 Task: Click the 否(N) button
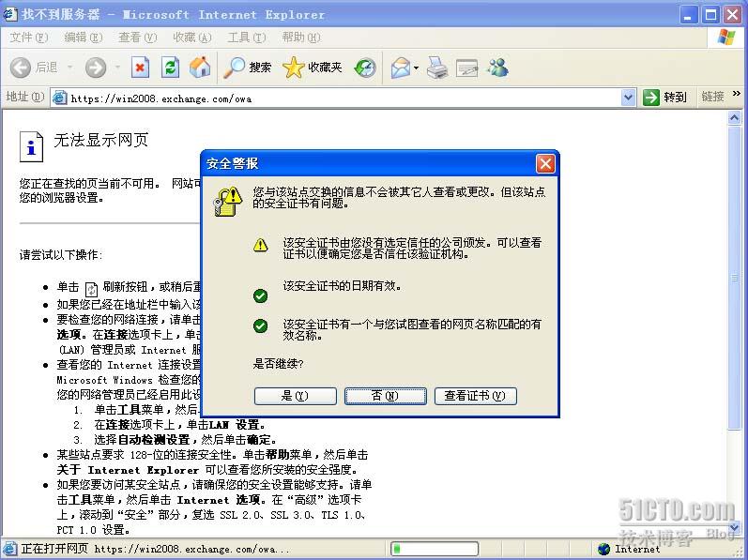386,396
